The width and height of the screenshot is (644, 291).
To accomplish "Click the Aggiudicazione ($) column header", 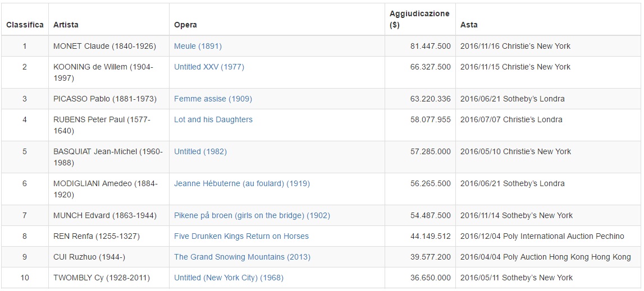I will [x=419, y=19].
